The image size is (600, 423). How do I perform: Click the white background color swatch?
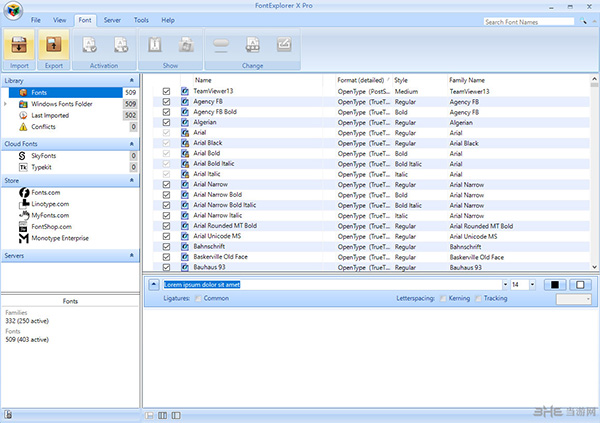(580, 284)
